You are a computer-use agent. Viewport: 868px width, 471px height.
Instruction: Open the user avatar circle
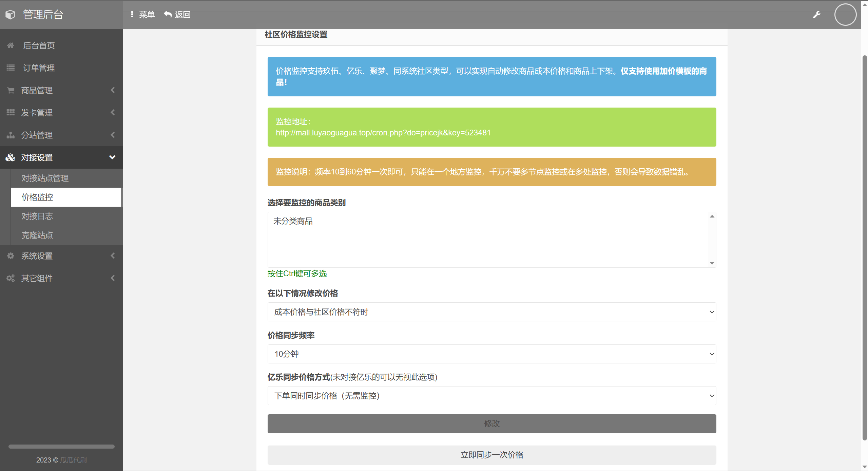pos(845,15)
